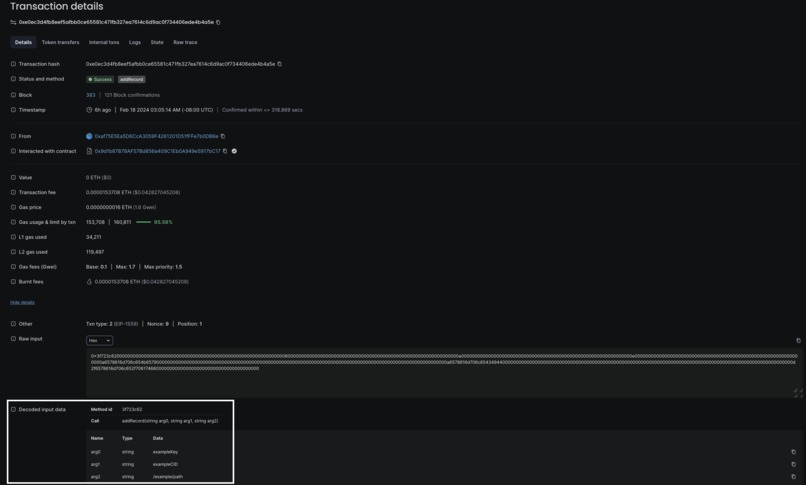Click the info icon next to Gas price

pyautogui.click(x=13, y=207)
